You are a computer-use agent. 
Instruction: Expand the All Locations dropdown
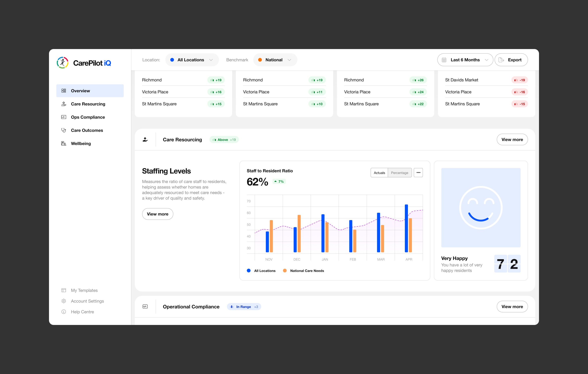pyautogui.click(x=192, y=60)
